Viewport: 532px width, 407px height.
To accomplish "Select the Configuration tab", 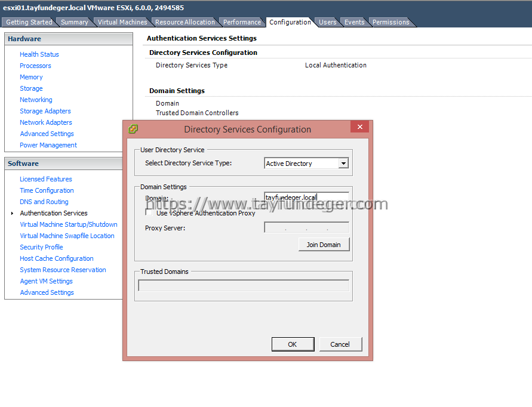I will pos(290,22).
